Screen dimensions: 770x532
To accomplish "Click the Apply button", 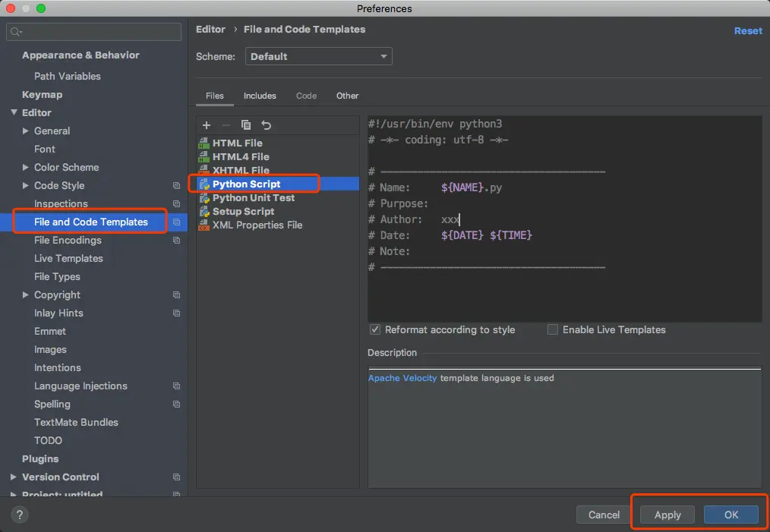I will click(x=667, y=515).
